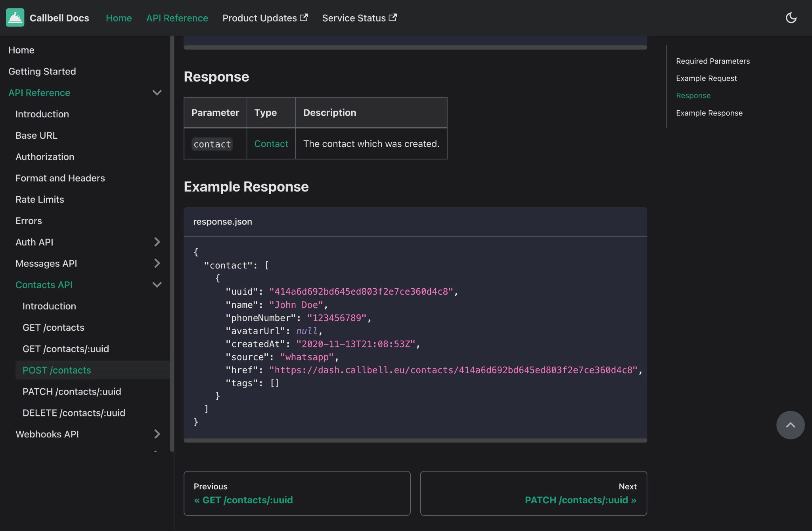Open the Home navigation tab

coord(118,17)
